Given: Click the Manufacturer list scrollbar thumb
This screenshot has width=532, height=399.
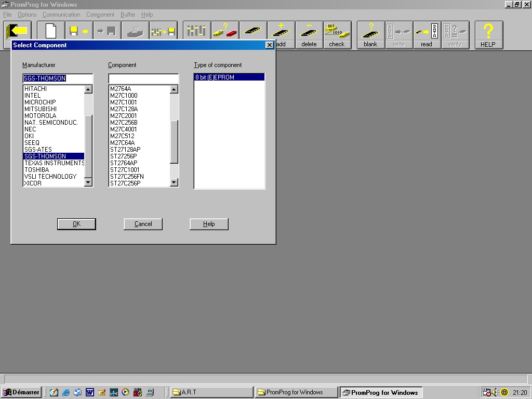Looking at the screenshot, I should click(x=88, y=146).
